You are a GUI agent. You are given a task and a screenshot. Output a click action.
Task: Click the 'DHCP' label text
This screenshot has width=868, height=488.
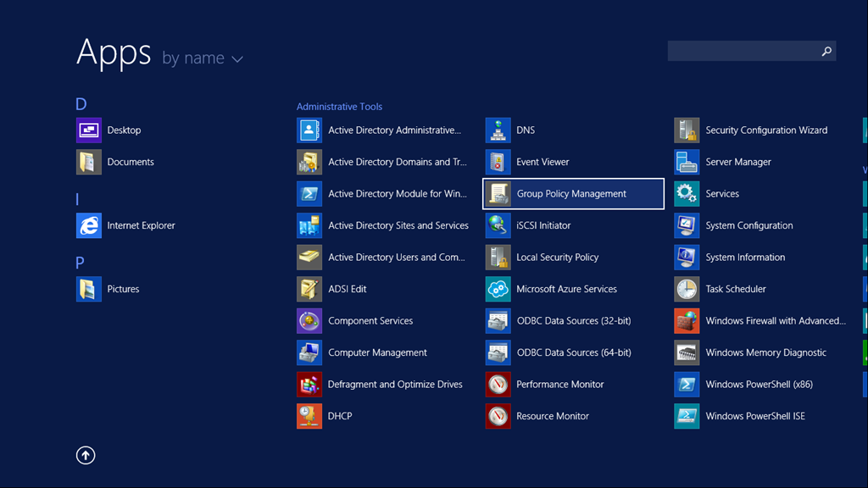click(x=340, y=416)
